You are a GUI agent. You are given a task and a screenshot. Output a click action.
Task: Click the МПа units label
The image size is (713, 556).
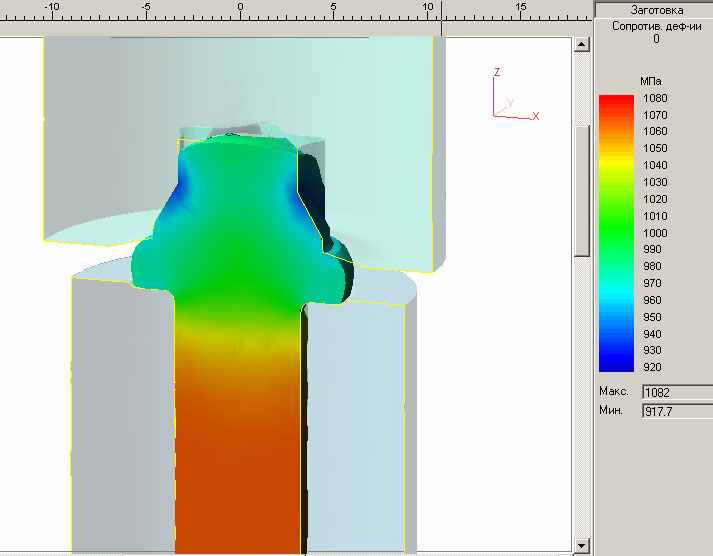point(651,81)
